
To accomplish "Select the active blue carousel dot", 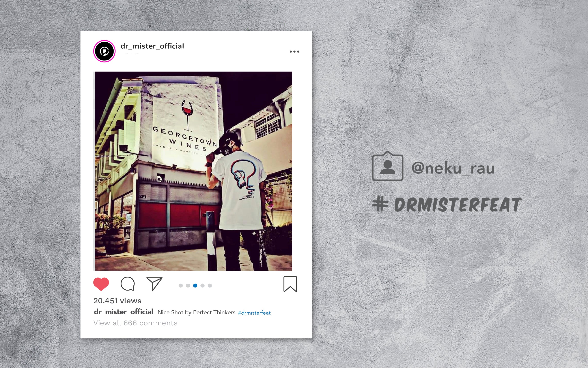I will pyautogui.click(x=195, y=285).
